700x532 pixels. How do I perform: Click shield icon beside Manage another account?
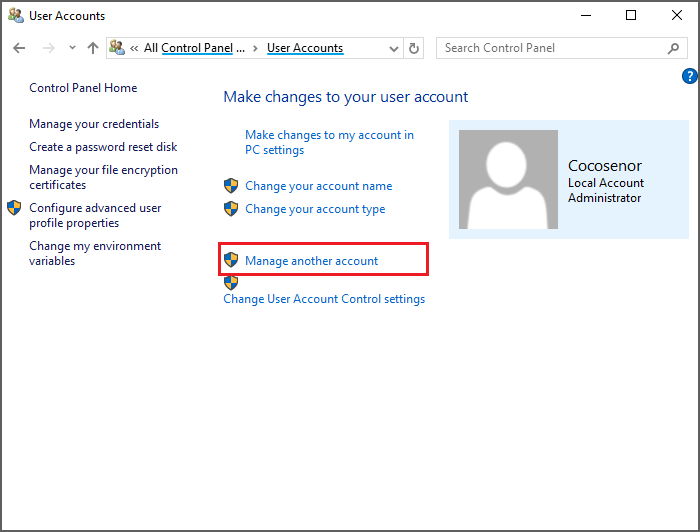point(231,260)
